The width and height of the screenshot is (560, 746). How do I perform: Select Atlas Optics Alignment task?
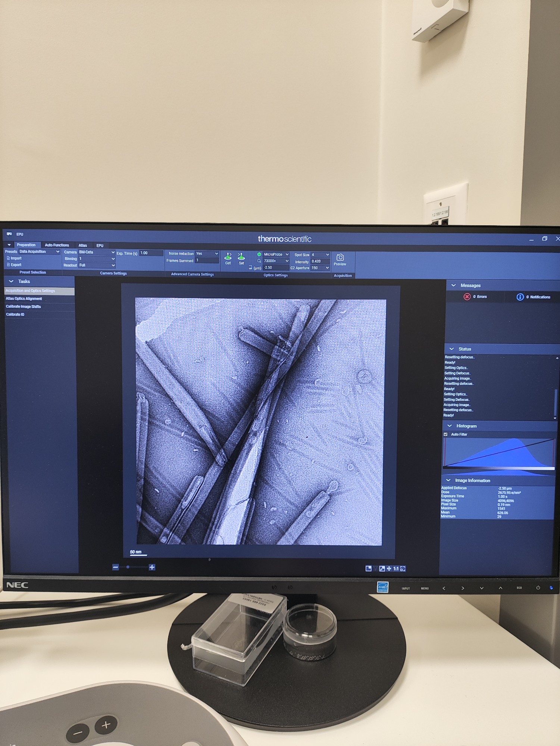[24, 298]
